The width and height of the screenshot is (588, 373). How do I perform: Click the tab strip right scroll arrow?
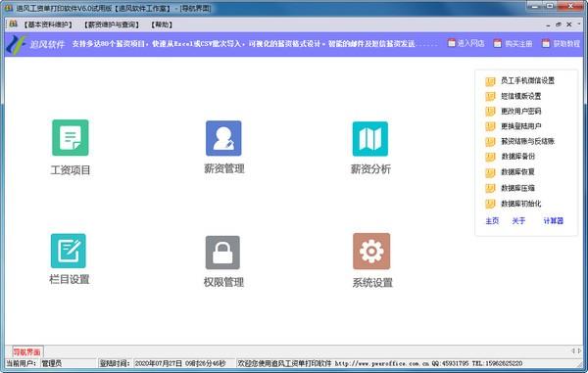point(579,350)
